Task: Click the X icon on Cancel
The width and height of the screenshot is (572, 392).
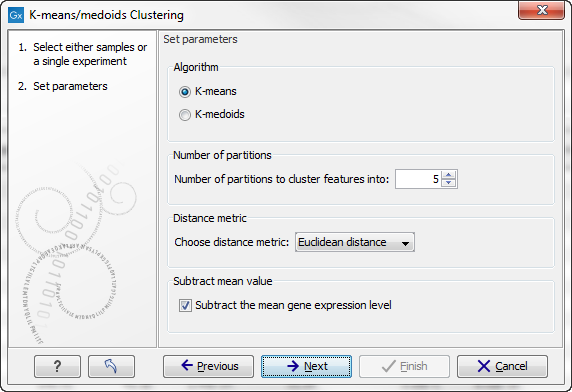Action: [484, 366]
